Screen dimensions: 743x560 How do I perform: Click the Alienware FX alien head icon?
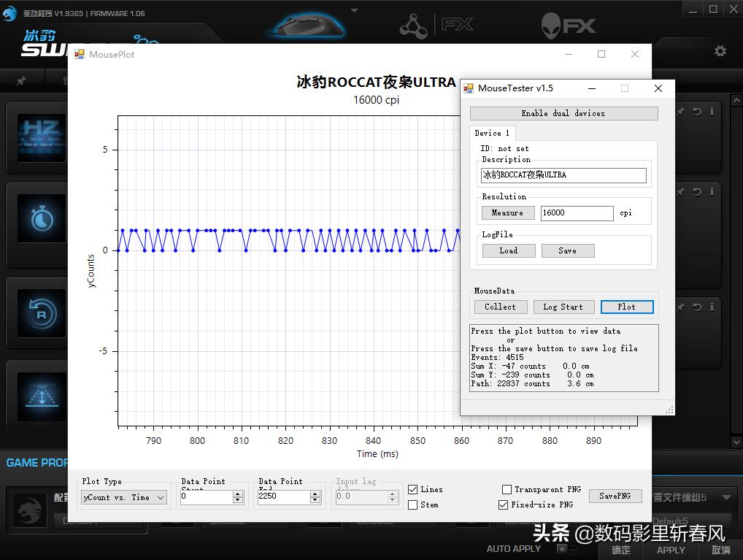(x=552, y=26)
